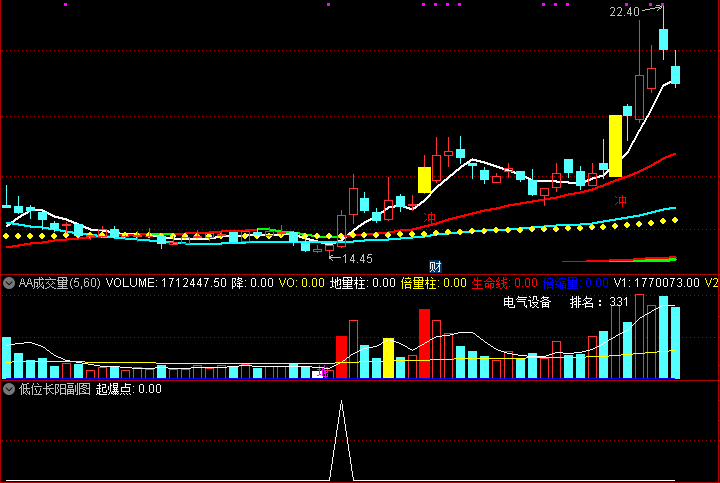Click the 14.45 low price label
The image size is (720, 483).
(357, 259)
